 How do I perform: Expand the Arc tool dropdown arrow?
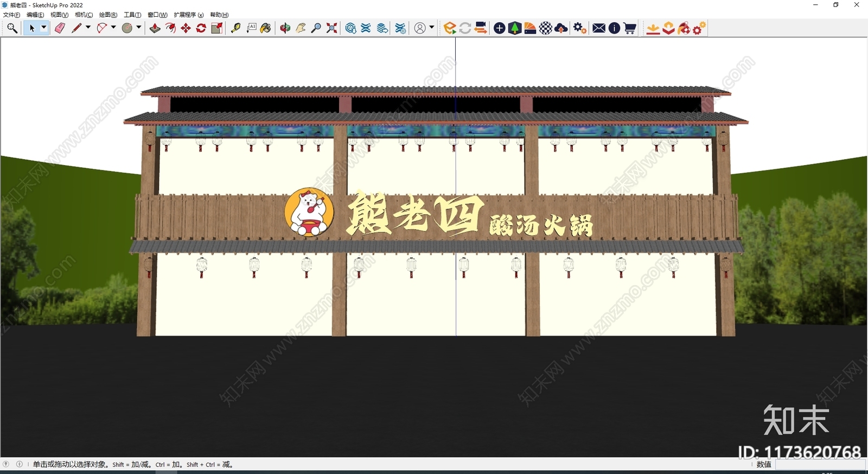tap(113, 28)
